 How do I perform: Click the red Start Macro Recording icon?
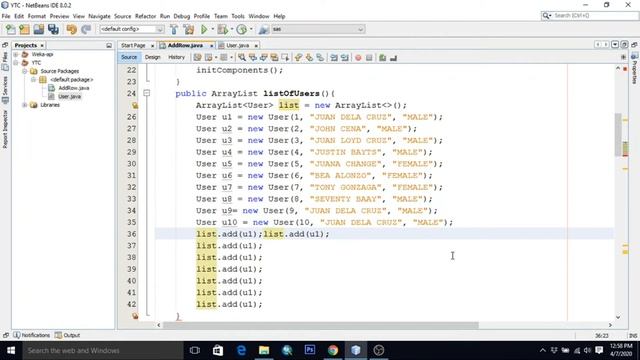pyautogui.click(x=358, y=58)
